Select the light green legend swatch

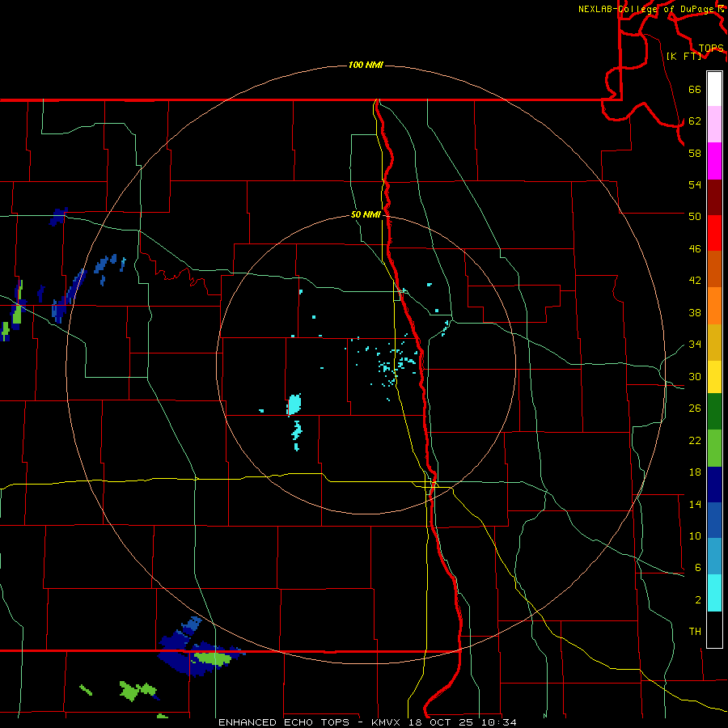click(x=714, y=448)
